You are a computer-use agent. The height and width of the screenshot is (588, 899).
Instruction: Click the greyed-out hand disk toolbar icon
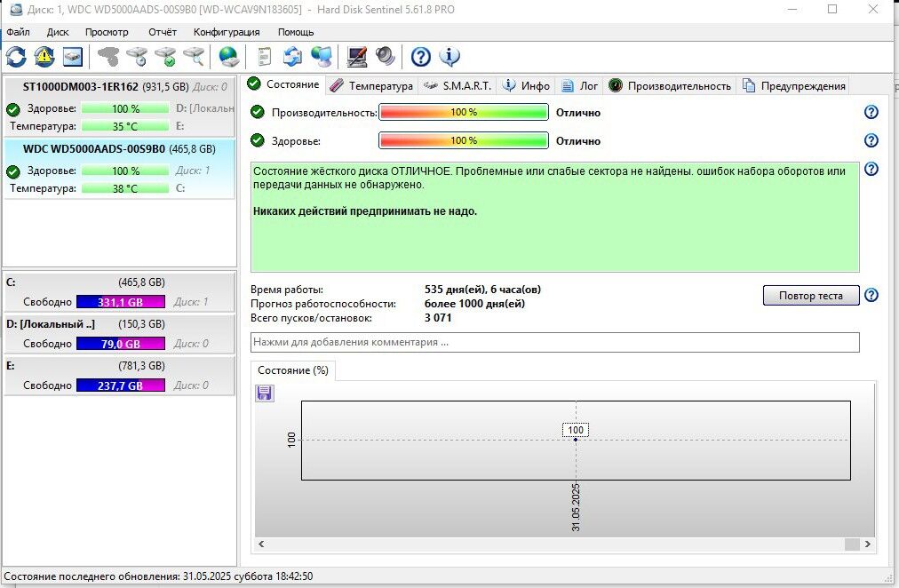point(107,56)
